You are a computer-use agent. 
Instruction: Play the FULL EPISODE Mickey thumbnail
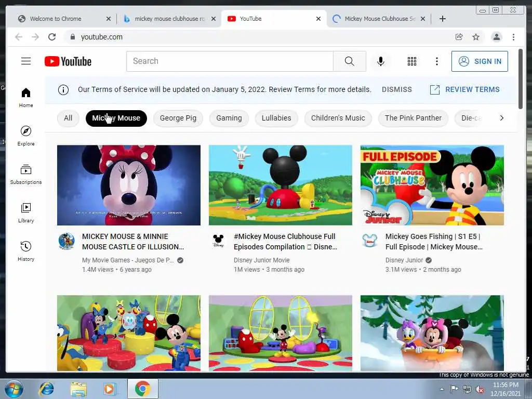point(432,185)
